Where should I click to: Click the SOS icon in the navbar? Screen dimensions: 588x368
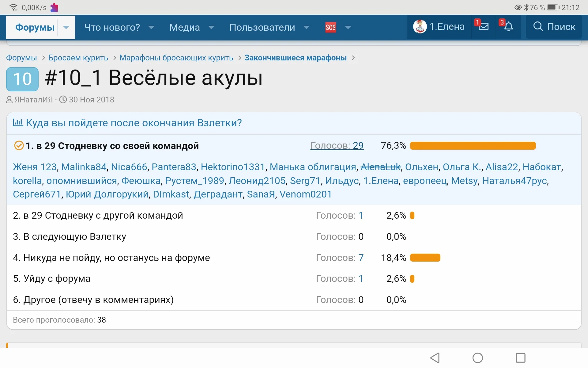pos(331,27)
